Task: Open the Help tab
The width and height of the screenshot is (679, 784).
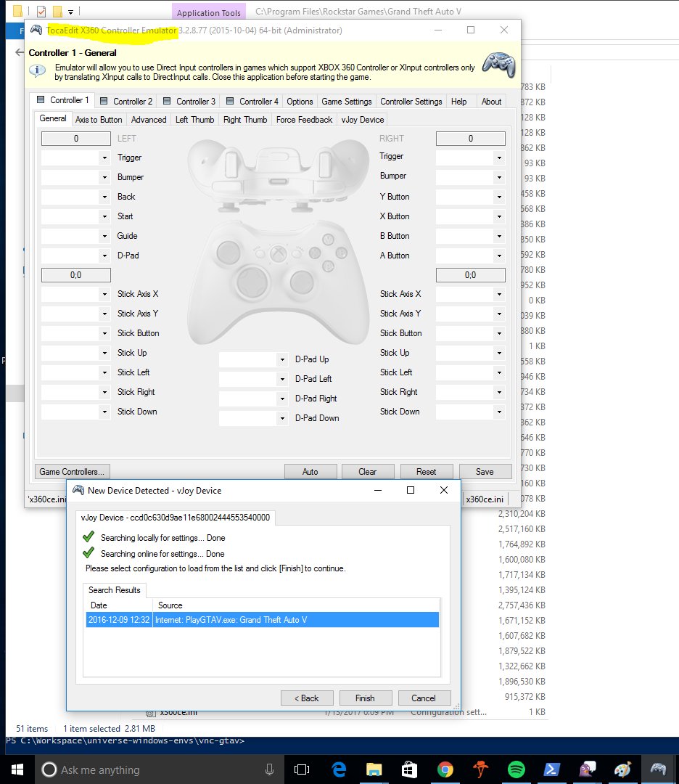Action: click(x=458, y=102)
